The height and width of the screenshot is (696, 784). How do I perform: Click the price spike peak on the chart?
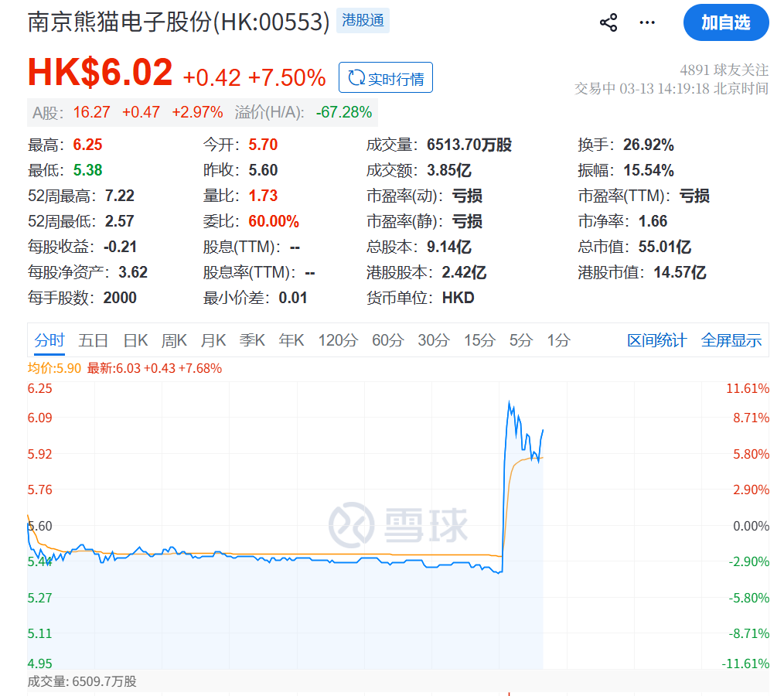(x=509, y=401)
